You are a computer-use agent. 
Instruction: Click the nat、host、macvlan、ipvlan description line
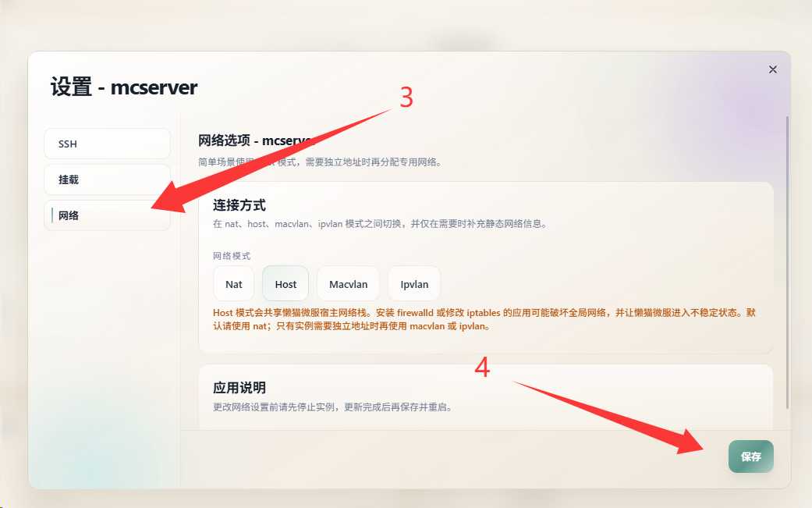(x=381, y=224)
